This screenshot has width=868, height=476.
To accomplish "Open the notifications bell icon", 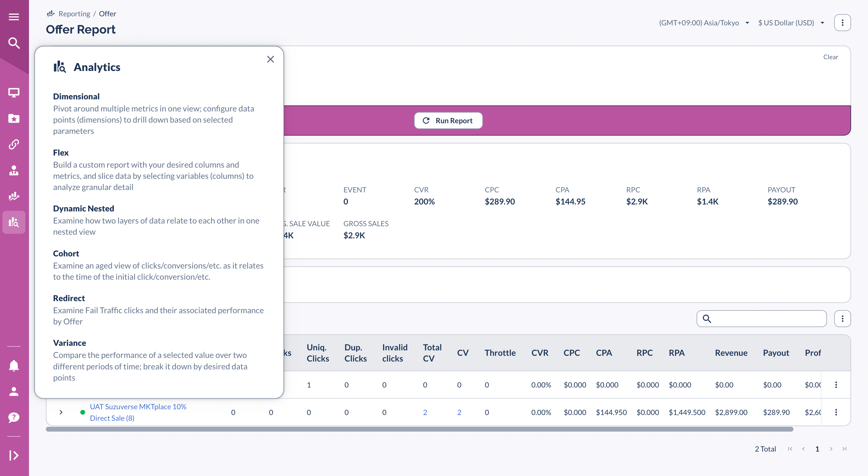I will 14,365.
